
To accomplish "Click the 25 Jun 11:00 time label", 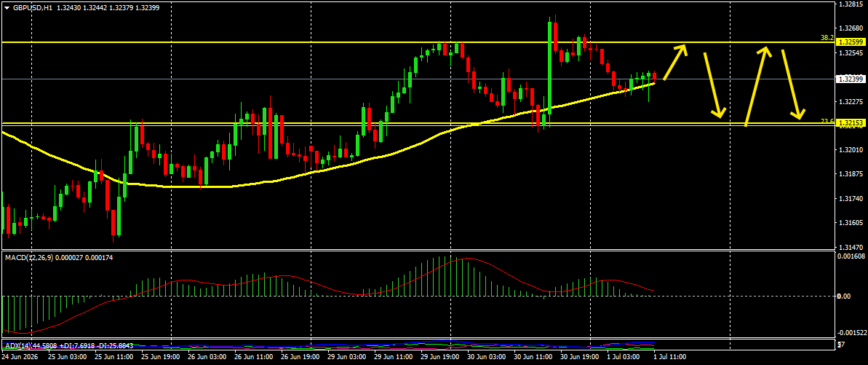I will tap(114, 356).
